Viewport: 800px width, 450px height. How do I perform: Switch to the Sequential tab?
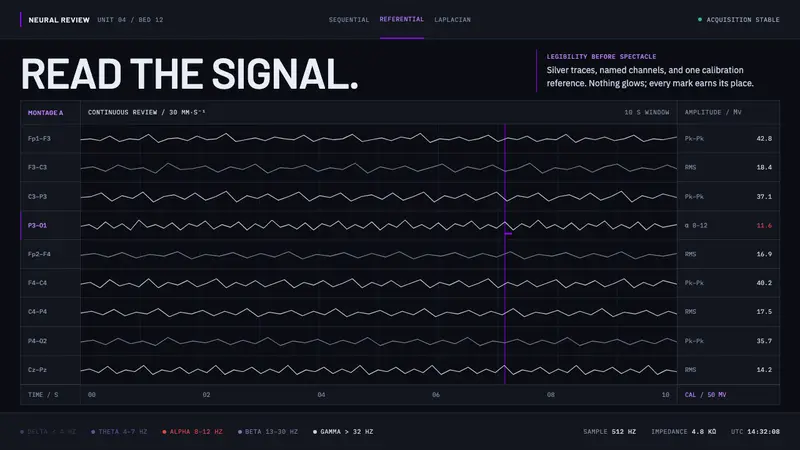pos(348,20)
